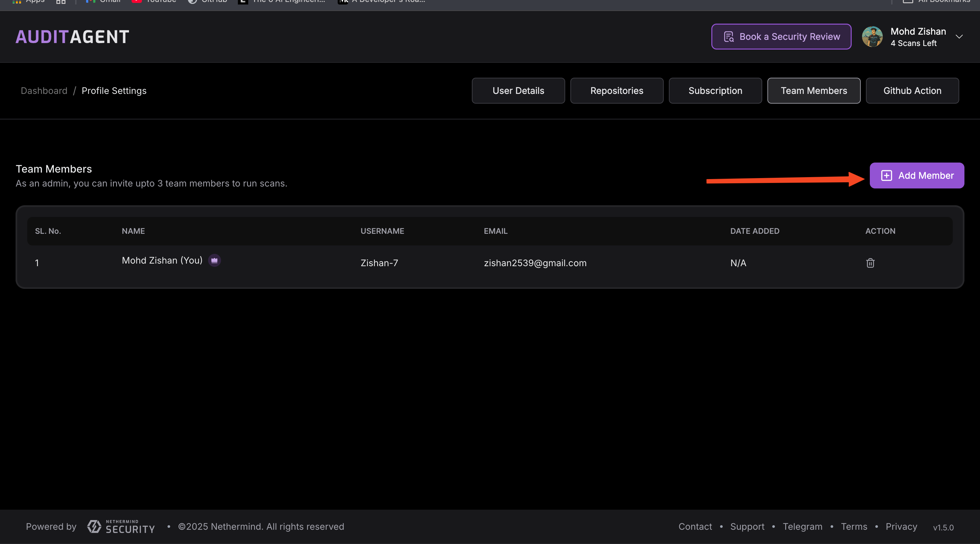Viewport: 980px width, 544px height.
Task: Click the NAME column header
Action: 133,231
